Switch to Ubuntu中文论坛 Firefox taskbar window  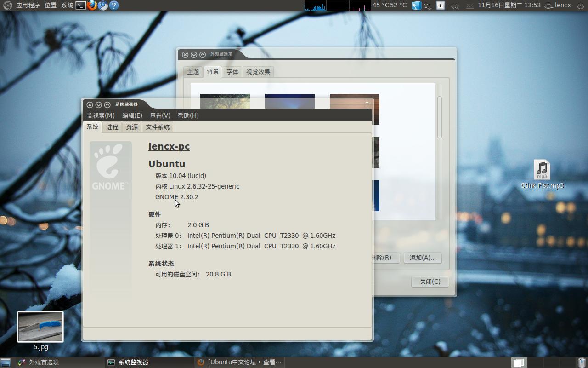coord(239,362)
